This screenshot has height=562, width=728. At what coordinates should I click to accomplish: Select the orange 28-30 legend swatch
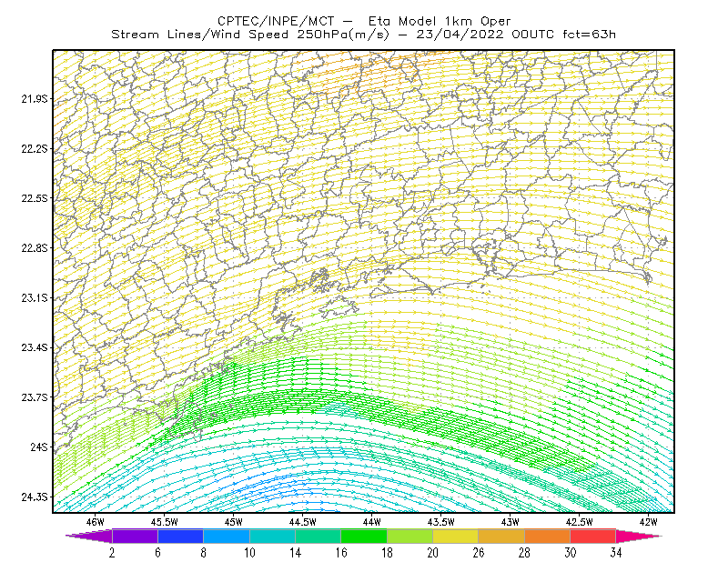[548, 536]
